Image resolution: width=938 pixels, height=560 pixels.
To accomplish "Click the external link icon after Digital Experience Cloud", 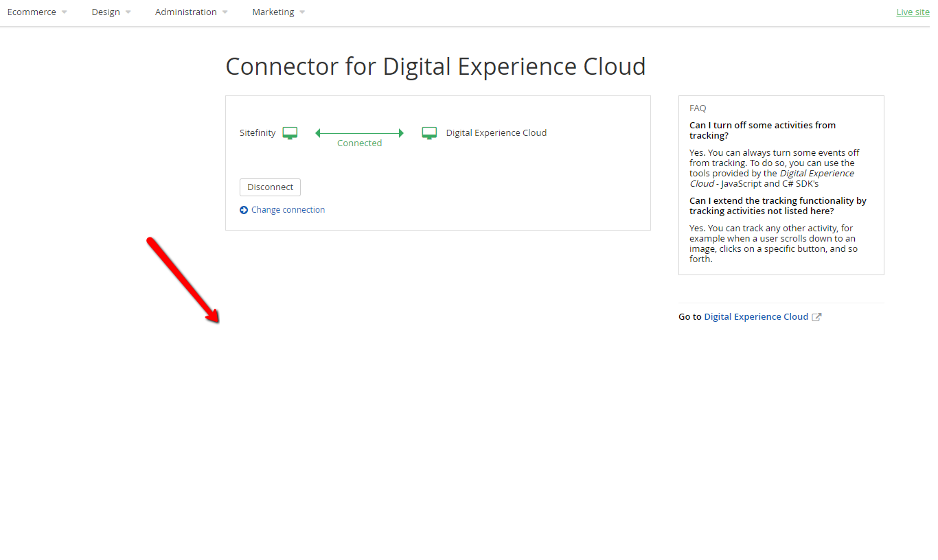I will point(816,317).
